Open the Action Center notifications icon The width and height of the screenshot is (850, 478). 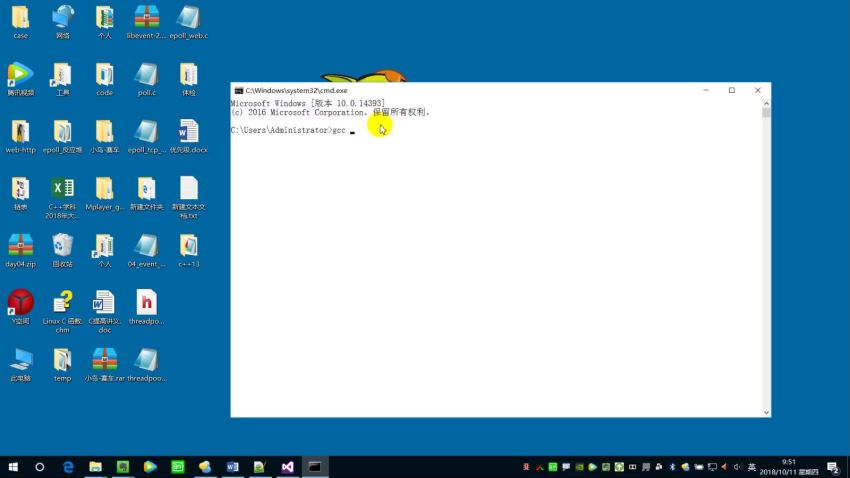pos(833,467)
